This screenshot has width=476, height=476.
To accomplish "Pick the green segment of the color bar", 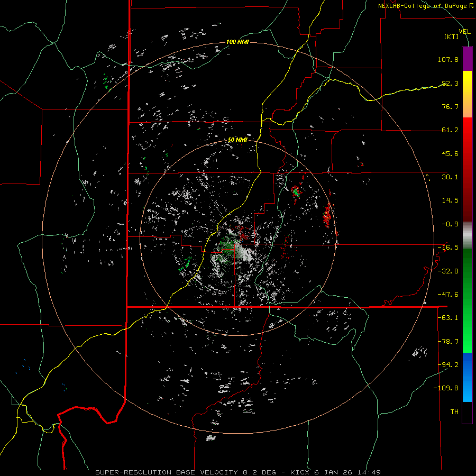I will tap(467, 300).
